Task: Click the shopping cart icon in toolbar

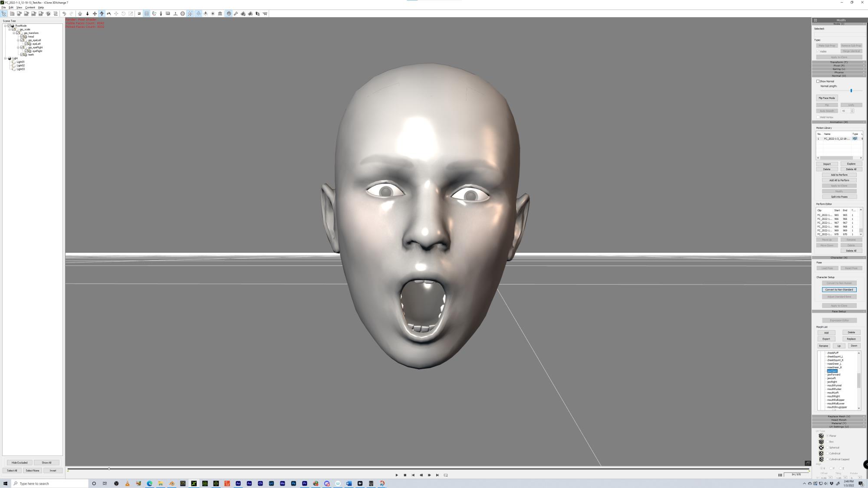Action: pyautogui.click(x=265, y=13)
